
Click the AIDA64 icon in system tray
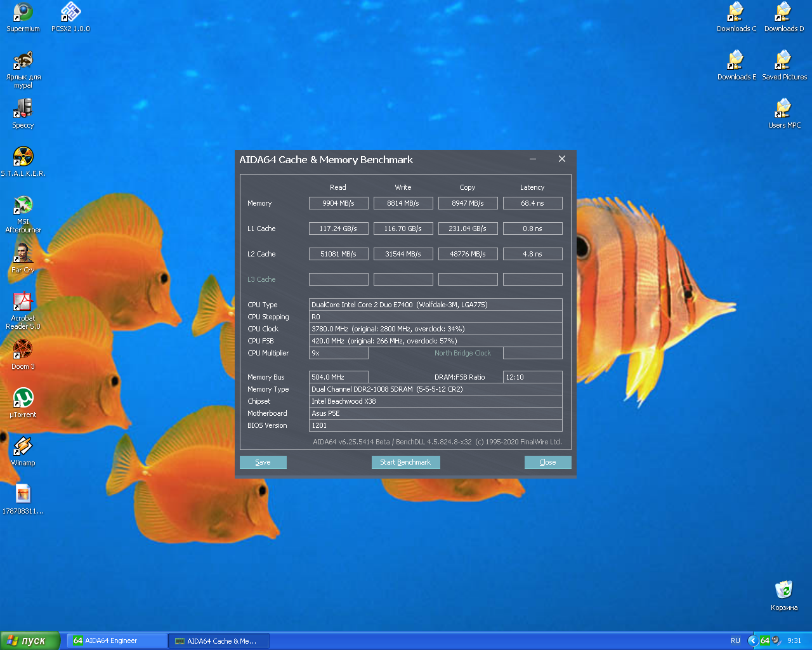tap(764, 640)
